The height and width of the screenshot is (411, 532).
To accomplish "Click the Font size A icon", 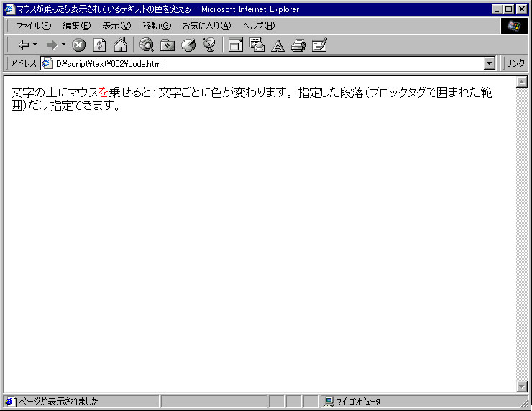I will click(278, 45).
